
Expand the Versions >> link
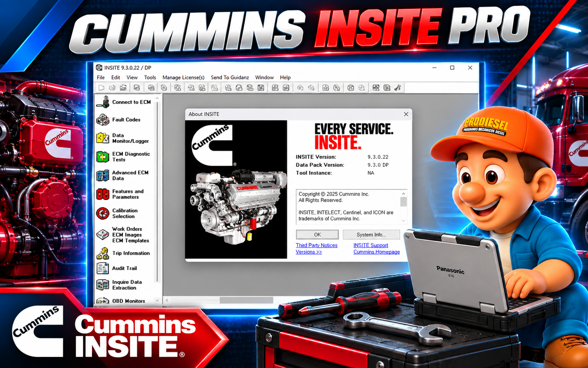point(309,252)
